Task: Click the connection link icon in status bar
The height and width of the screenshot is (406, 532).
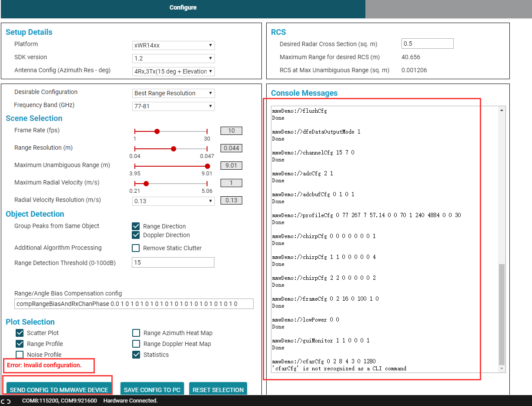Action: pos(6,401)
